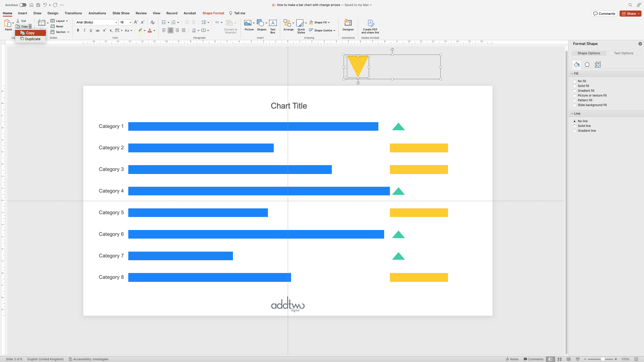
Task: Open Size & Properties icon in Format Shape
Action: (598, 65)
